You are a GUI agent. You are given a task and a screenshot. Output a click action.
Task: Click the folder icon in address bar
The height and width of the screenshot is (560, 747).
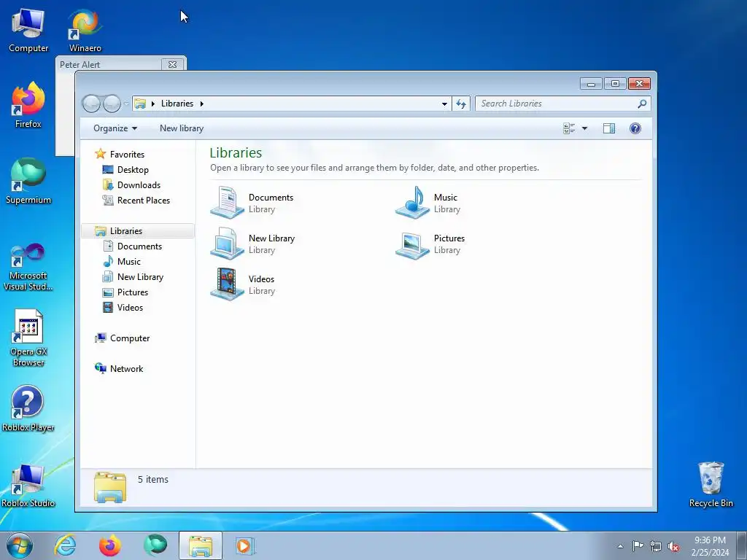tap(140, 104)
